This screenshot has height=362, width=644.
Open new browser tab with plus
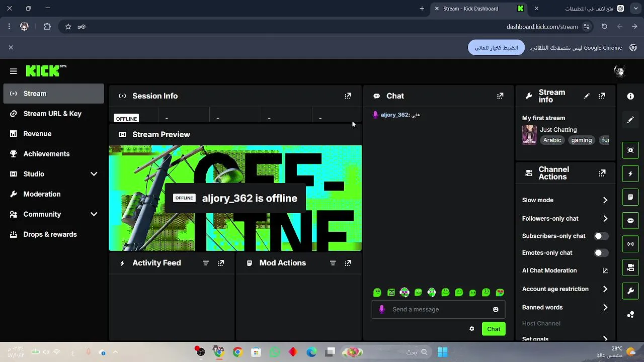click(x=422, y=9)
